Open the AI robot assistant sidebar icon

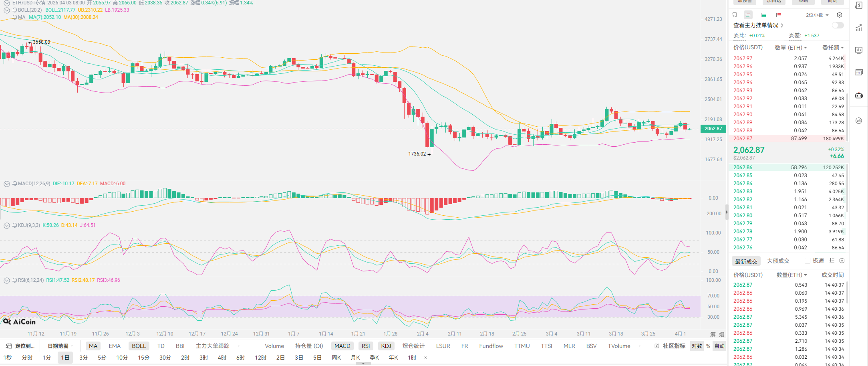click(x=859, y=95)
